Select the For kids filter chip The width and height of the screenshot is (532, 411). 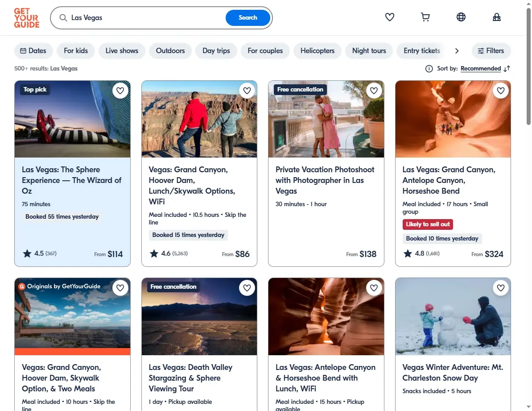(76, 51)
